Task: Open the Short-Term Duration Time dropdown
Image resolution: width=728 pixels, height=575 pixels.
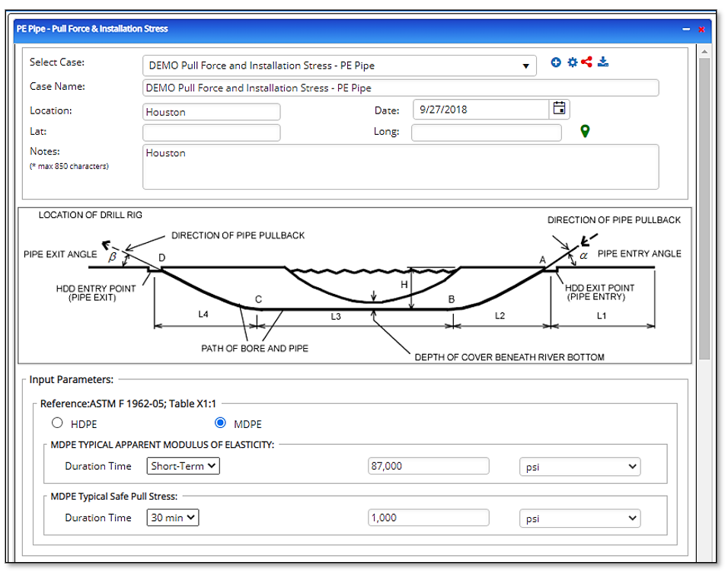Action: [183, 466]
